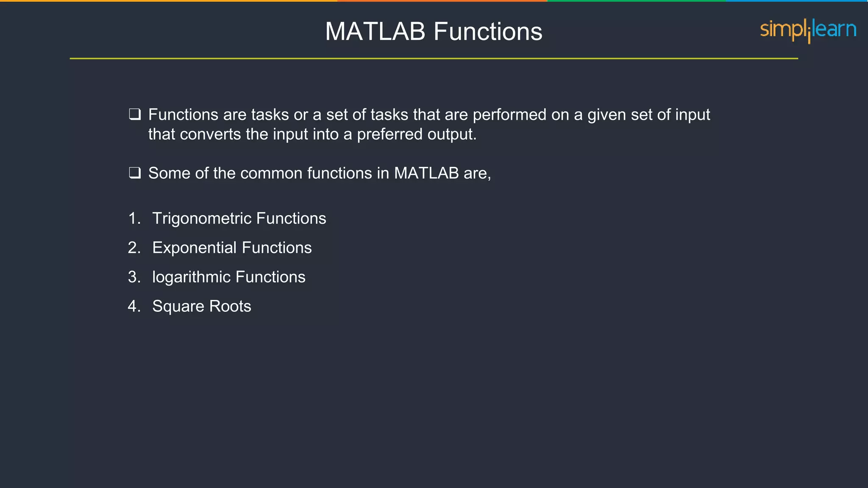Click the list number "3." marker

(134, 277)
